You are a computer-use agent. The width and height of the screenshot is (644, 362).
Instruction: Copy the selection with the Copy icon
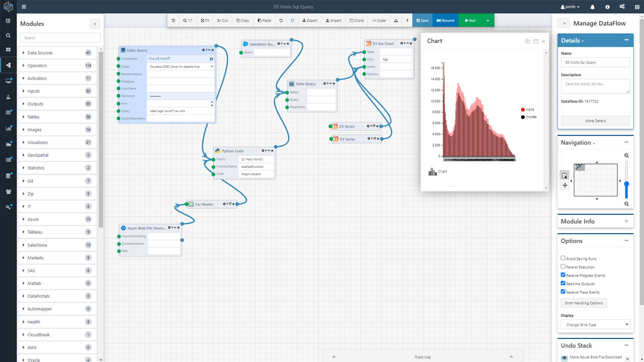click(242, 20)
